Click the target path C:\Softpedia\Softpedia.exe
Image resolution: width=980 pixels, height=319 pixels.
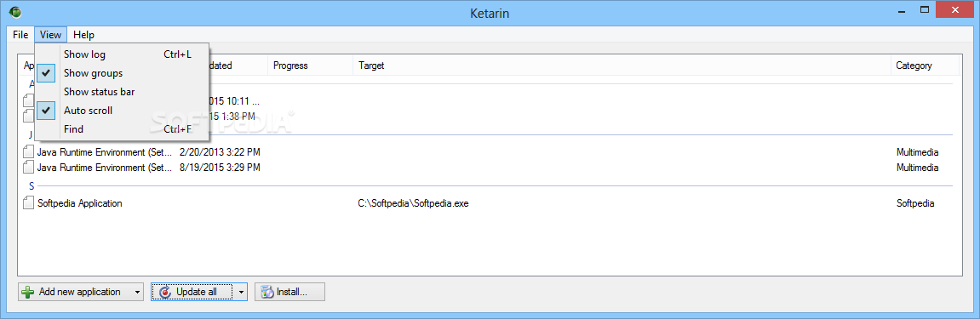(413, 203)
